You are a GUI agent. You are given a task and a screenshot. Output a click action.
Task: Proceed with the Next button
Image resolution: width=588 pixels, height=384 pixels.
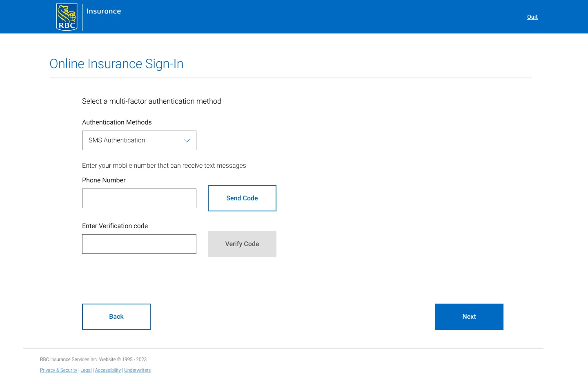point(469,317)
